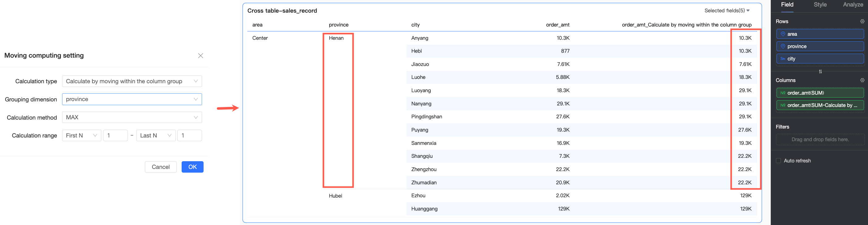Open the Grouping dimension province dropdown
Screen dimensions: 868x225
coord(132,99)
